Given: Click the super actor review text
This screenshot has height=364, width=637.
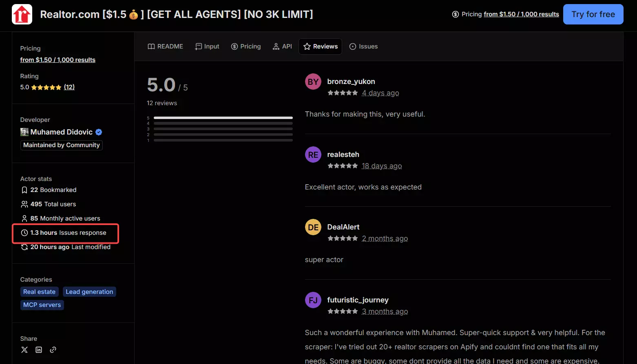Looking at the screenshot, I should click(324, 260).
